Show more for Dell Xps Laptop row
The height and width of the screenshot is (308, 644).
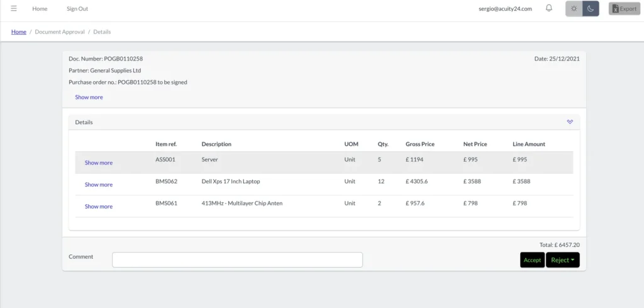coord(99,185)
